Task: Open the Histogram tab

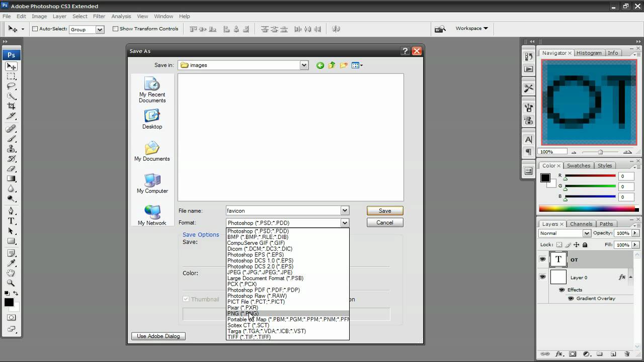Action: click(x=589, y=53)
